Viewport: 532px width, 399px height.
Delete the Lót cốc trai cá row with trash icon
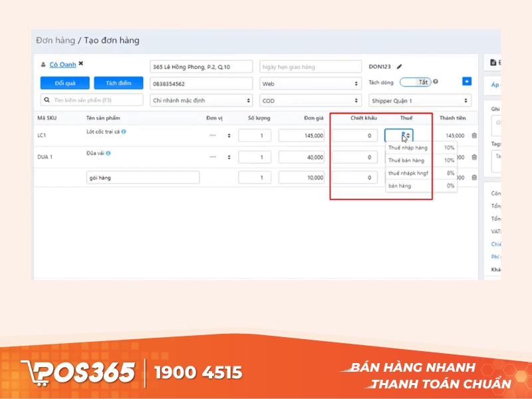(x=474, y=136)
